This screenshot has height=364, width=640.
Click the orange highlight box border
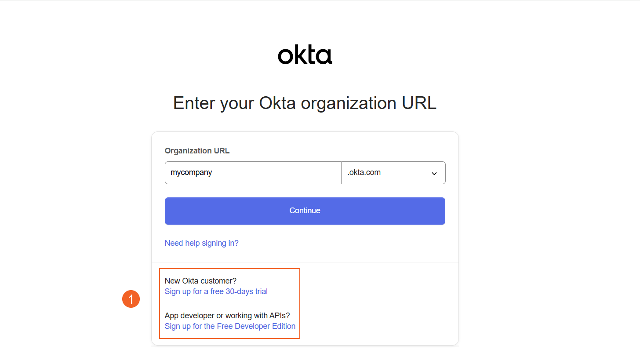point(300,303)
